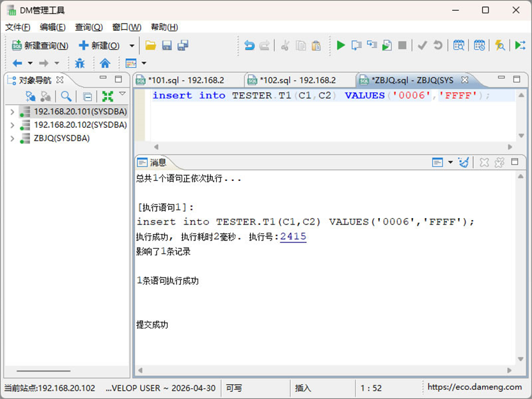
Task: Clear messages with the broom icon in 消息 panel
Action: 464,162
